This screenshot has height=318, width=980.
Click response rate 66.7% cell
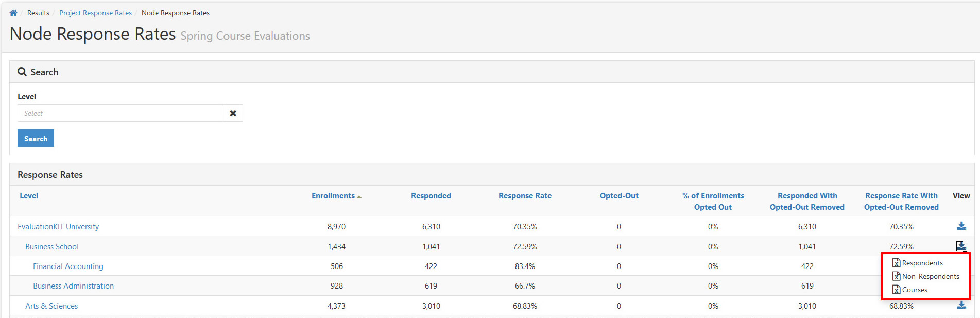[x=525, y=286]
